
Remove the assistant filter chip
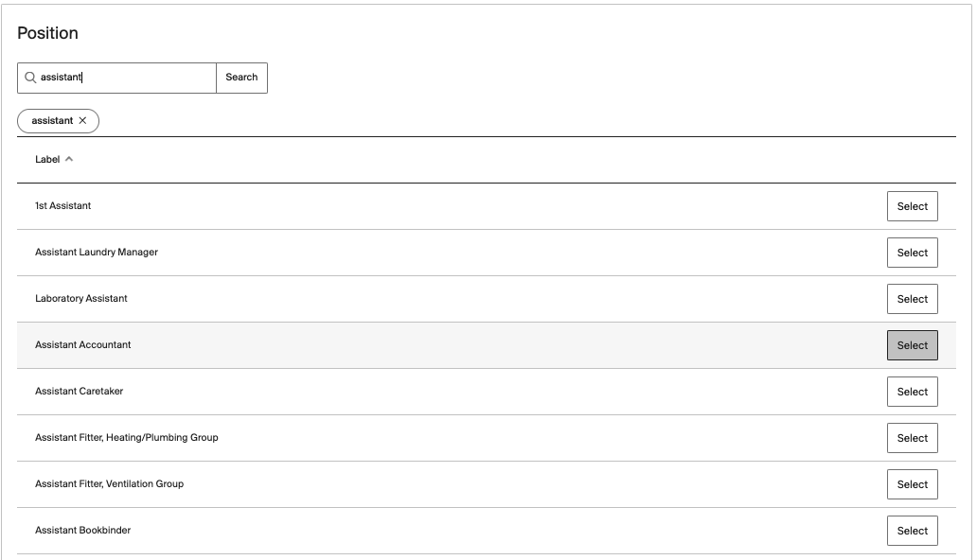pyautogui.click(x=83, y=121)
